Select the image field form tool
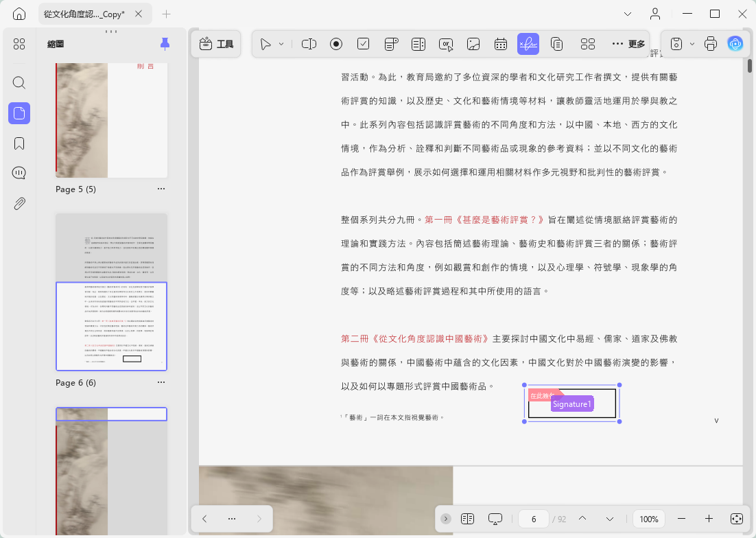 pyautogui.click(x=473, y=45)
